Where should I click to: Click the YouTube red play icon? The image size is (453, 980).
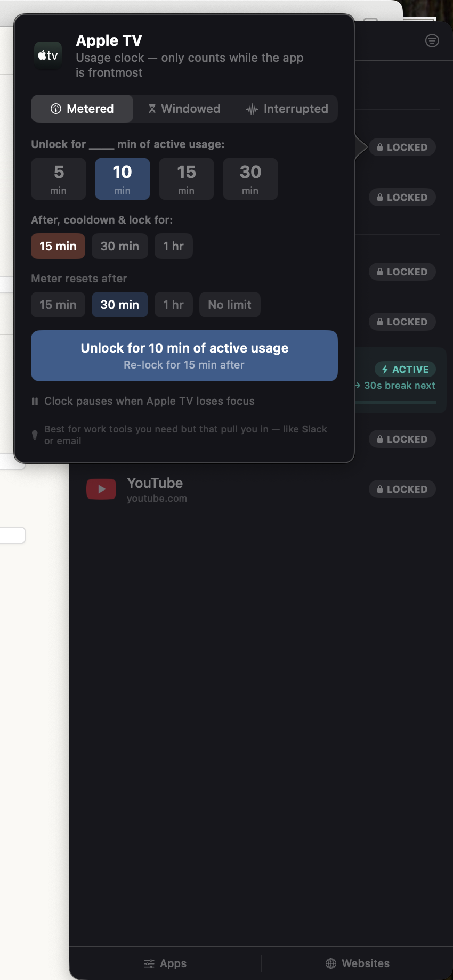tap(101, 489)
